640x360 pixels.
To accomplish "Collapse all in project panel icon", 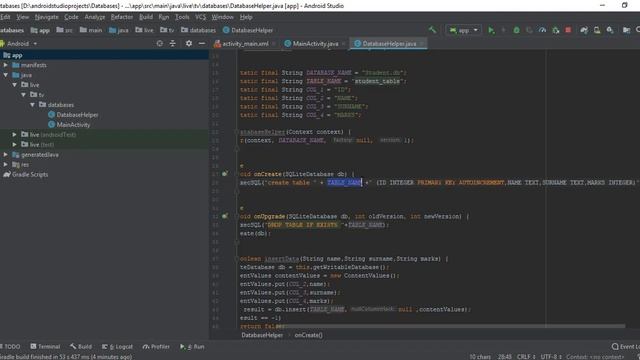I will [172, 43].
